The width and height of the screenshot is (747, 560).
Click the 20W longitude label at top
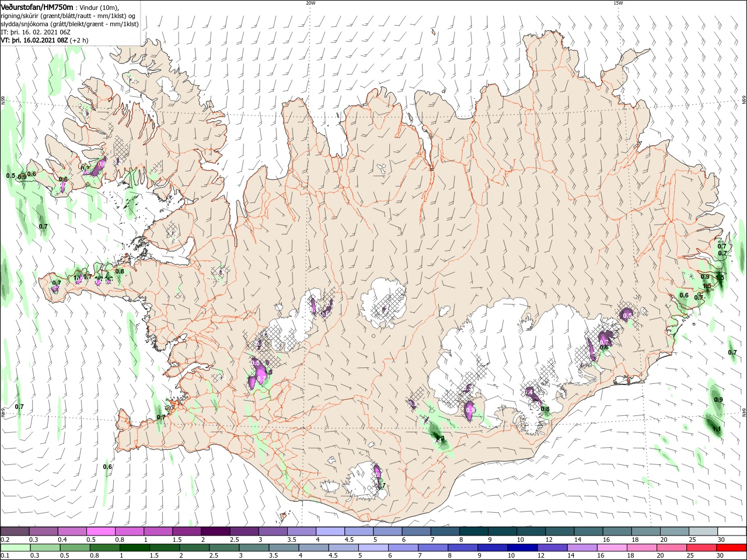(310, 3)
